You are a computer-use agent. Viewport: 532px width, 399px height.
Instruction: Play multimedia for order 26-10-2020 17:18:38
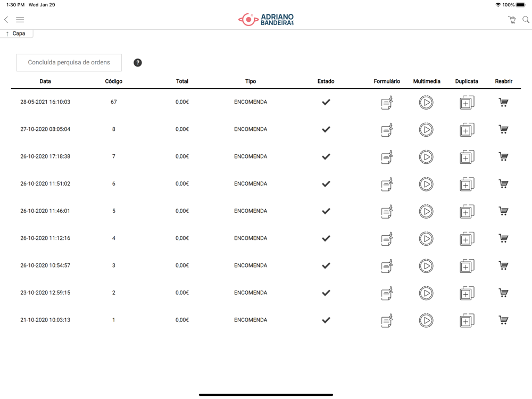(426, 157)
